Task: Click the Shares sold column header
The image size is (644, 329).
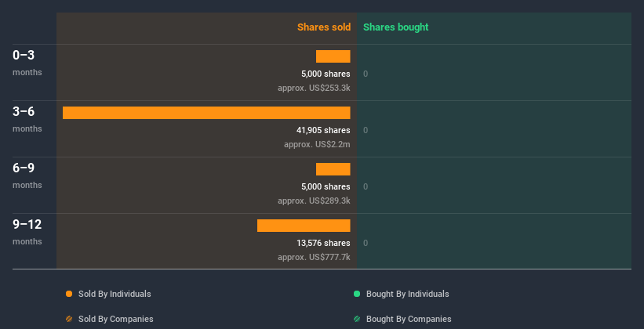Action: [324, 27]
